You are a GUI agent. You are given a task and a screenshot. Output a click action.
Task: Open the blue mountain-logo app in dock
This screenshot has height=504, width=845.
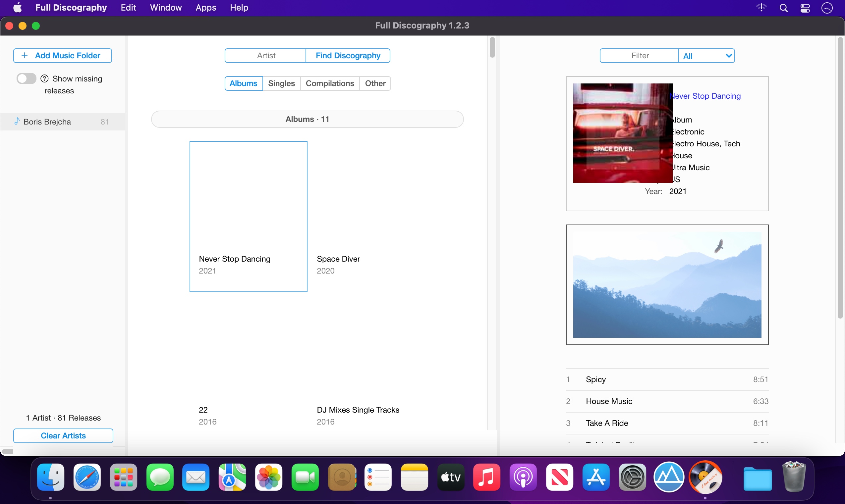click(x=669, y=477)
